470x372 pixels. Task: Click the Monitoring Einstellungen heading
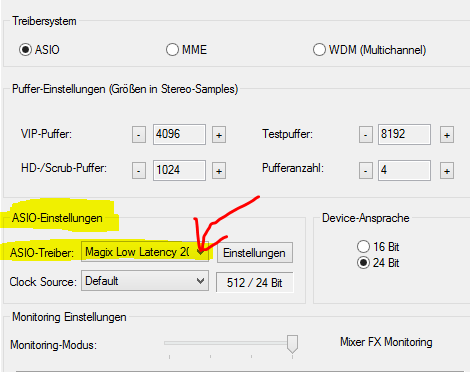point(69,317)
